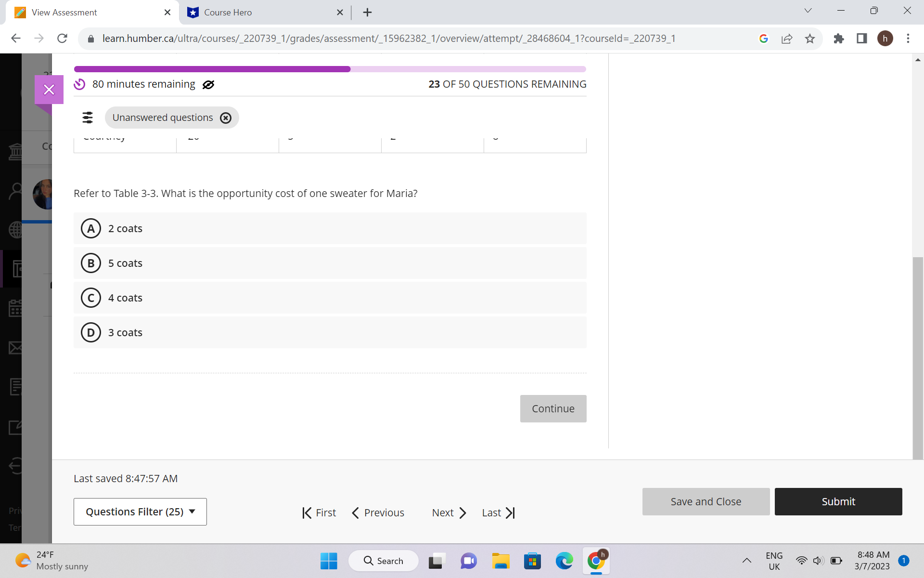Viewport: 924px width, 578px height.
Task: Show hidden system tray icons
Action: pyautogui.click(x=746, y=560)
